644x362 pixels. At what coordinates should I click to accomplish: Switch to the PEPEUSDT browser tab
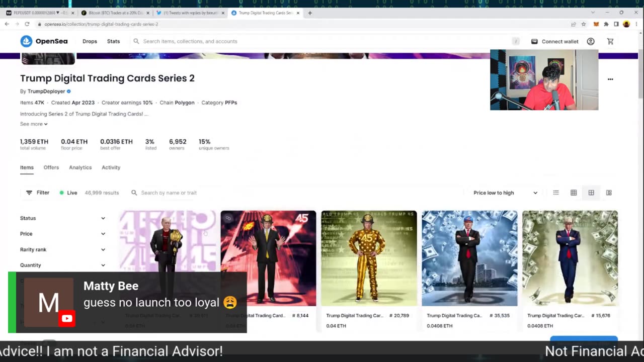(39, 13)
